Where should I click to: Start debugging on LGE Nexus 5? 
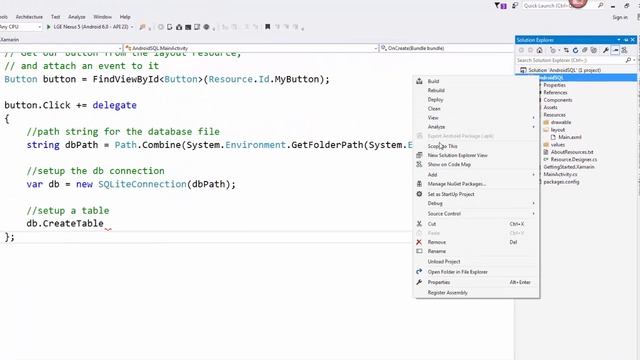coord(87,27)
